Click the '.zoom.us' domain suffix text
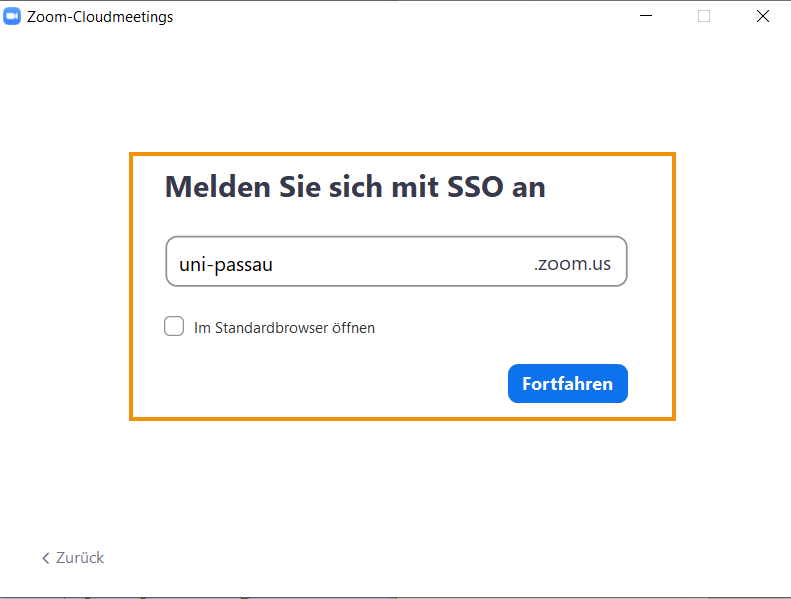Viewport: 791px width, 599px height. [572, 263]
